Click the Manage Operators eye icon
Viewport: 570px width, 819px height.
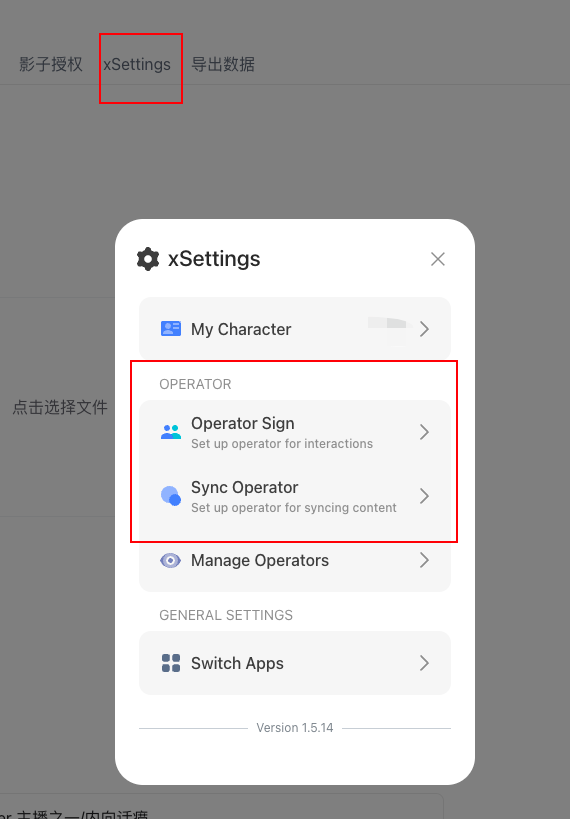170,560
